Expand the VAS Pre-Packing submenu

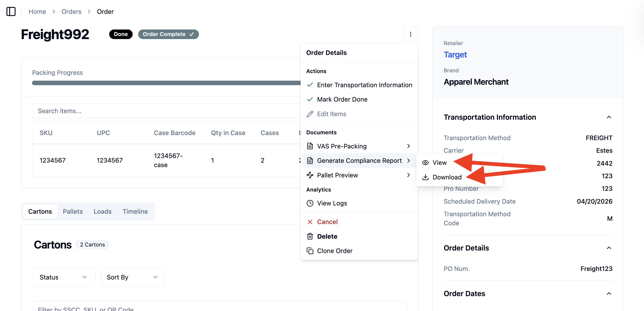coord(359,146)
